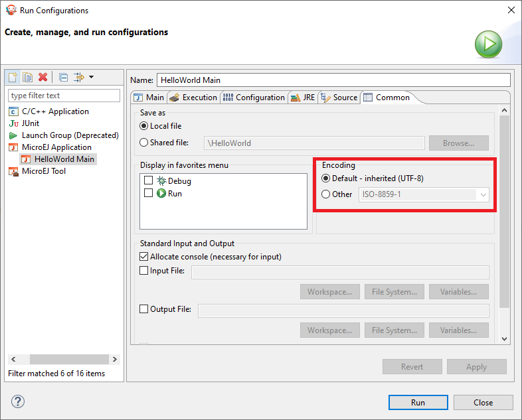Click the Help question mark icon
Viewport: 522px width, 420px height.
pos(18,402)
